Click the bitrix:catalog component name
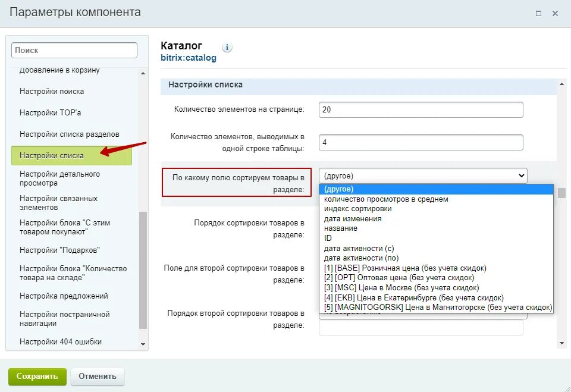 [x=189, y=58]
